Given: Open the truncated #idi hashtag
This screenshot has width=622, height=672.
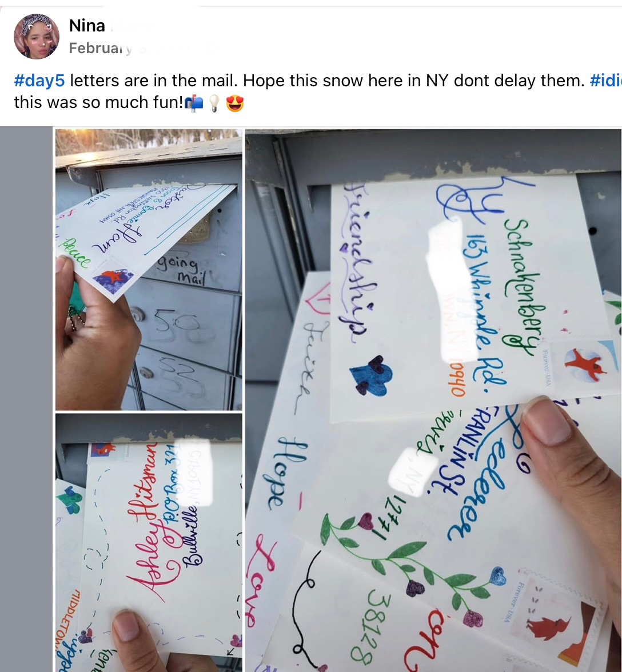Looking at the screenshot, I should click(x=606, y=81).
